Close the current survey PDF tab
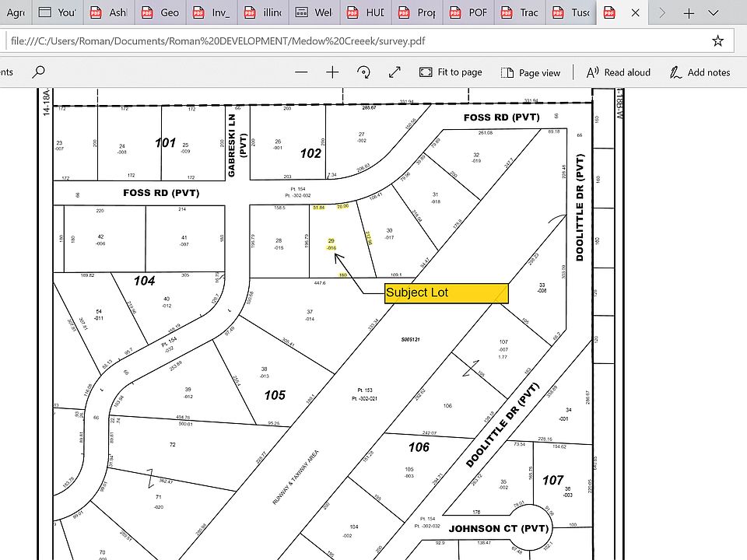Screen dimensions: 747x560 tap(636, 12)
